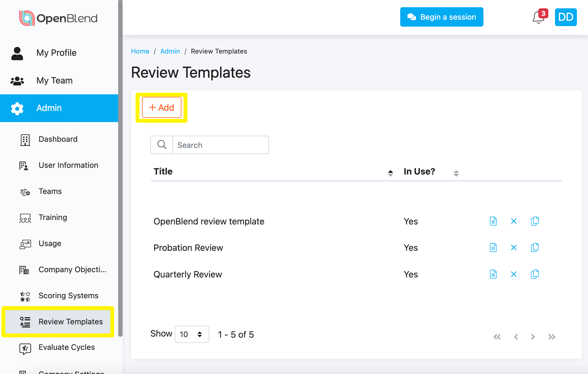
Task: Open the notifications bell icon
Action: (x=538, y=17)
